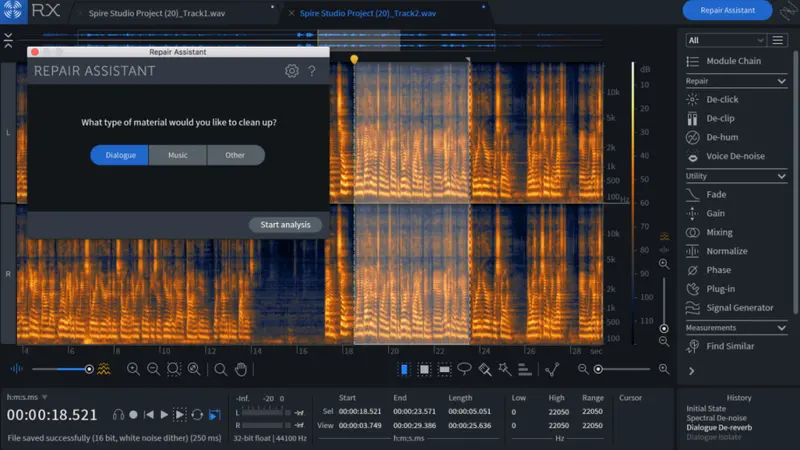Toggle headphone monitoring icon
The height and width of the screenshot is (450, 800).
click(x=118, y=415)
